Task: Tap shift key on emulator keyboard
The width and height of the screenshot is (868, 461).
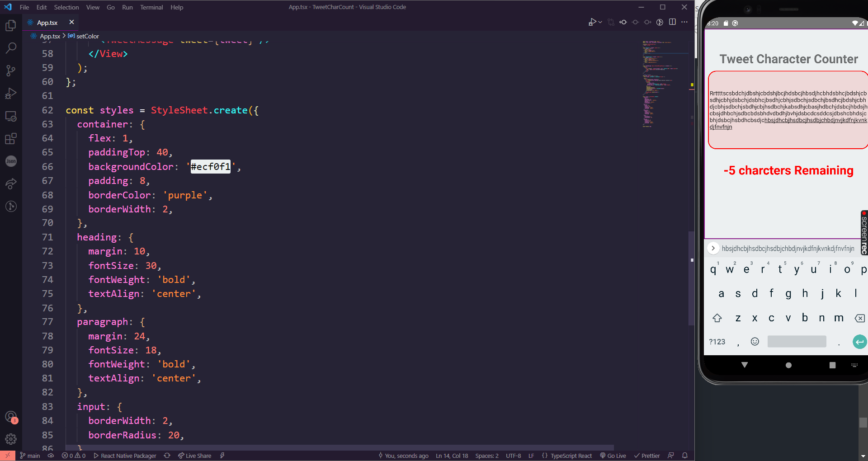Action: point(717,318)
